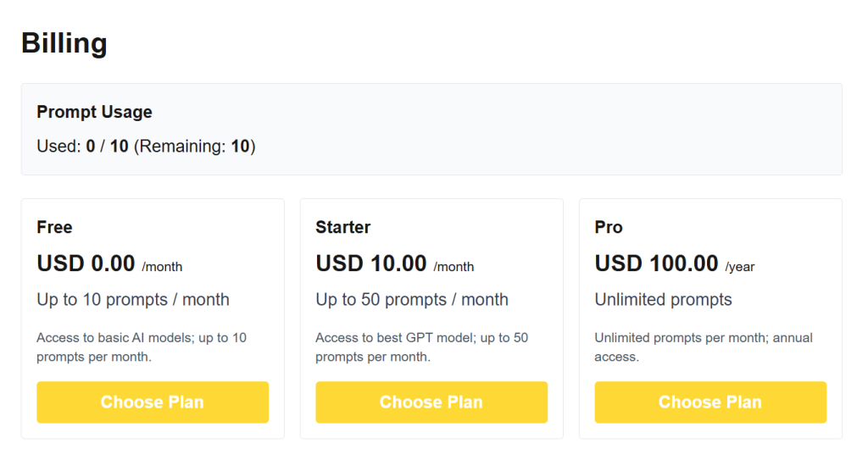Click 'Up to 50 prompts / month' text
868x460 pixels.
(412, 300)
